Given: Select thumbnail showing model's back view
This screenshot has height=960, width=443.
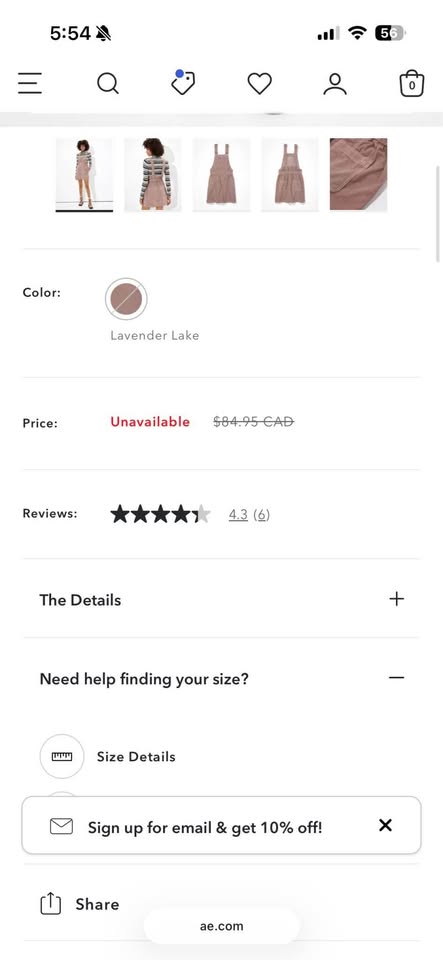Looking at the screenshot, I should coord(153,174).
